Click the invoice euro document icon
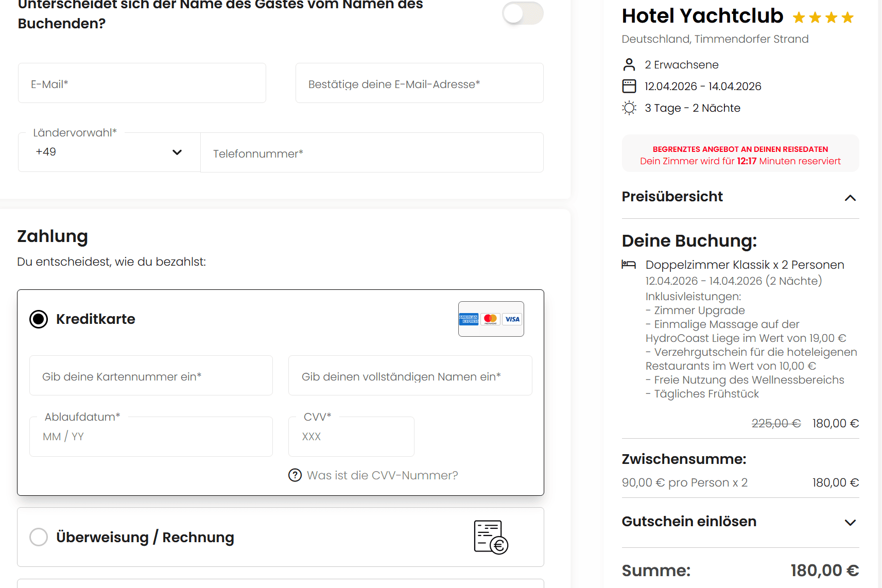This screenshot has width=882, height=588. 491,537
